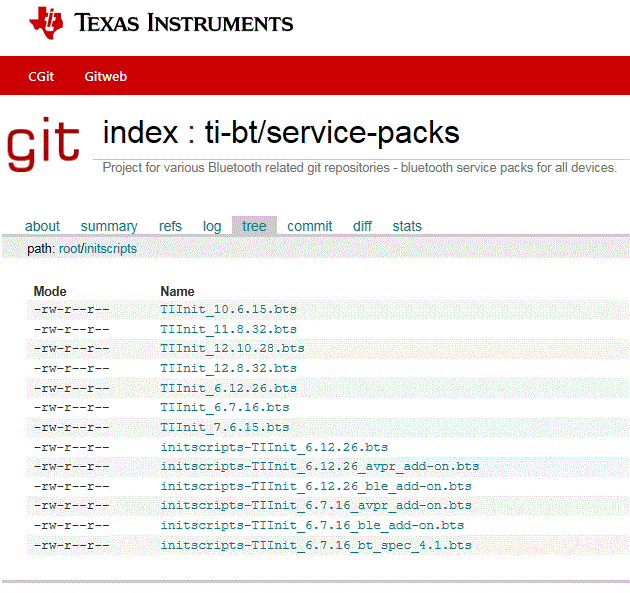Viewport: 630px width, 593px height.
Task: Open ti-bt/service-packs repository title link
Action: coord(332,133)
